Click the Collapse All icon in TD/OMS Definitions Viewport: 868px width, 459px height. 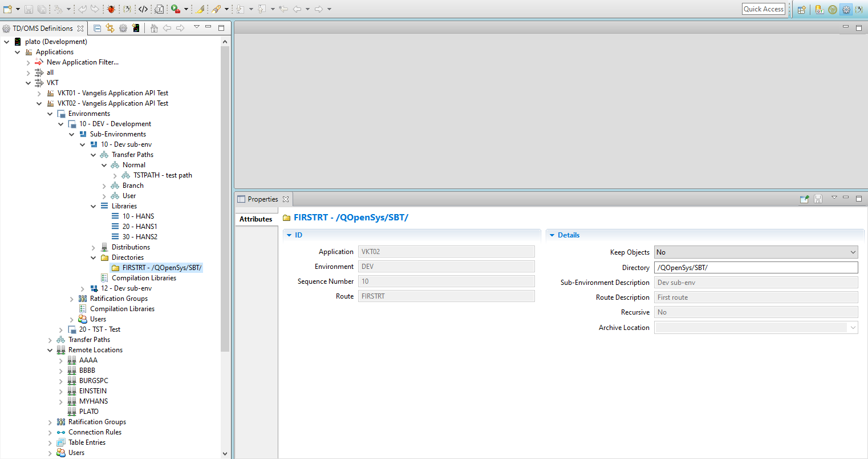[x=97, y=28]
